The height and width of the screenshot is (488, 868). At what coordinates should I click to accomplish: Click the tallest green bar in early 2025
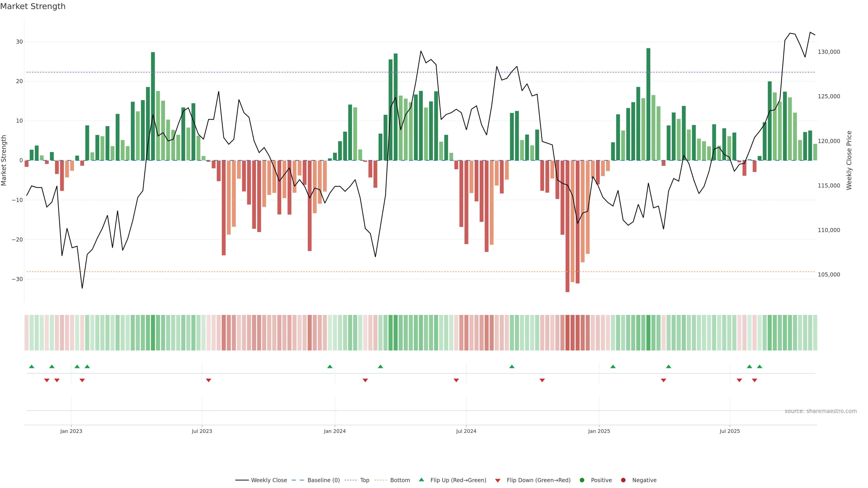648,104
